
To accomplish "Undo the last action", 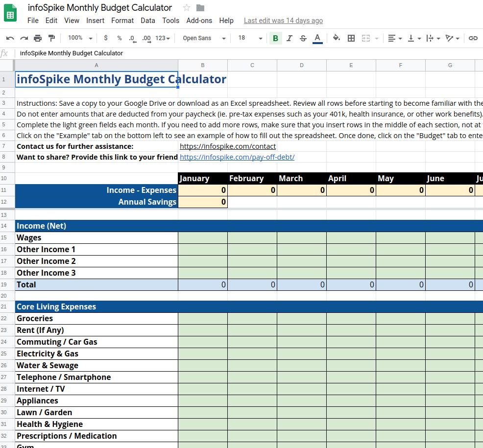I will click(x=10, y=38).
